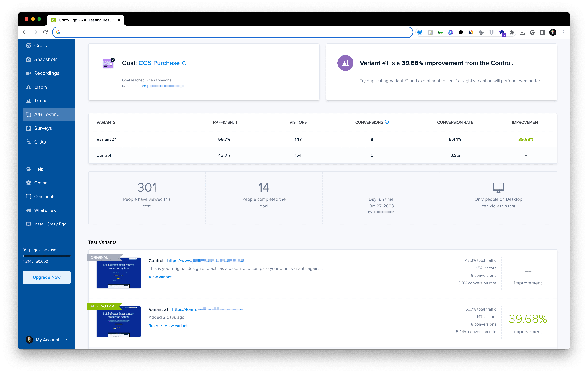The height and width of the screenshot is (373, 588).
Task: Click the Upgrade Now button
Action: 47,277
